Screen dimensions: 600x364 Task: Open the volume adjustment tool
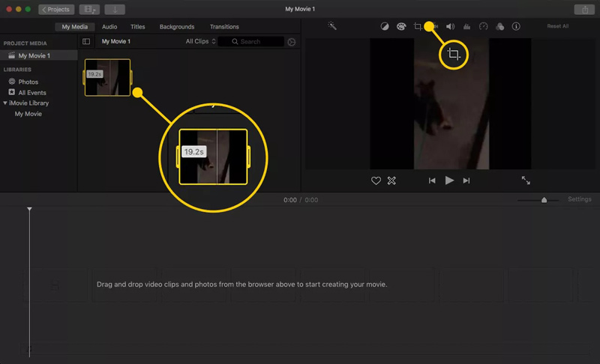[451, 26]
